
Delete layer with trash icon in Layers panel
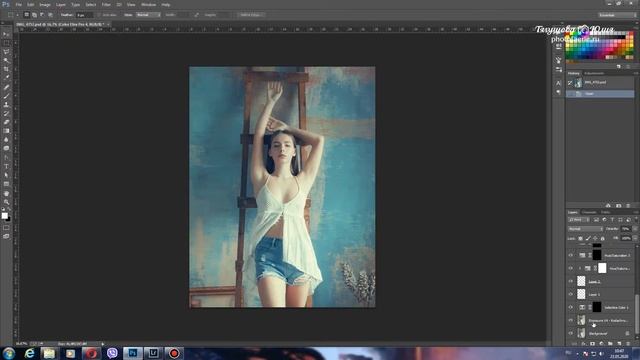(628, 344)
